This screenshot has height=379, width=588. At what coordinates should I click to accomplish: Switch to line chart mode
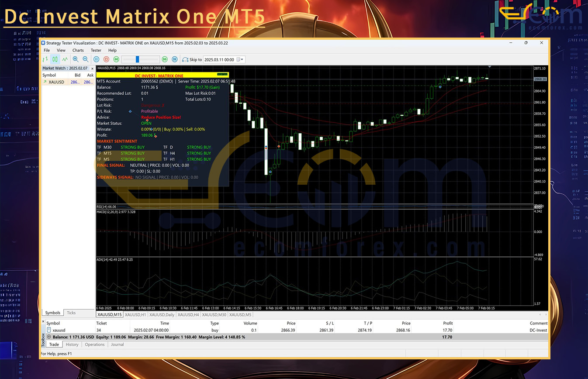point(65,59)
